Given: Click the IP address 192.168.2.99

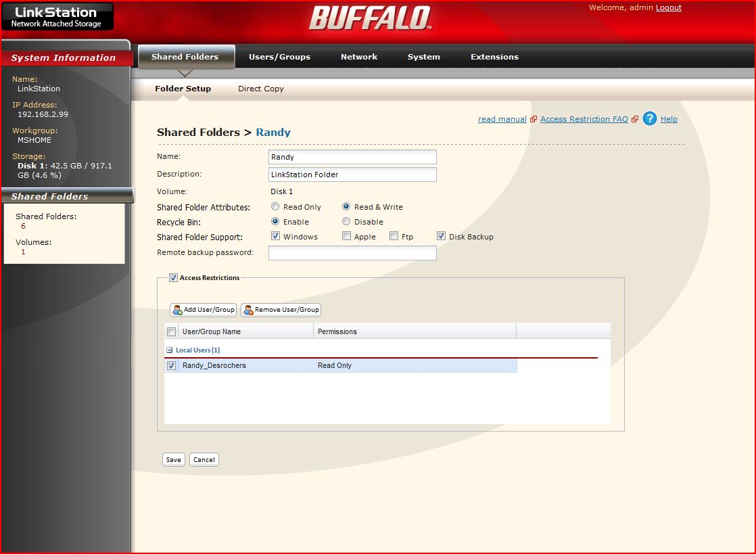Looking at the screenshot, I should 43,114.
